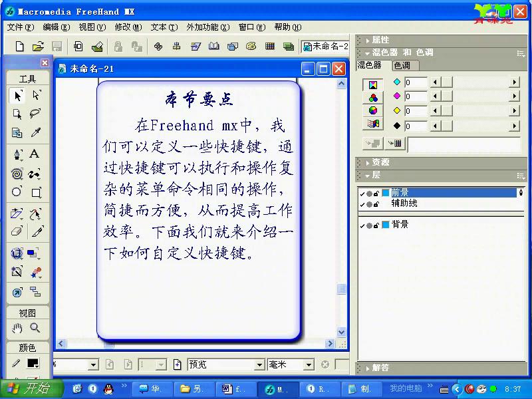Select the Hand tool
This screenshot has width=532, height=399.
point(17,328)
